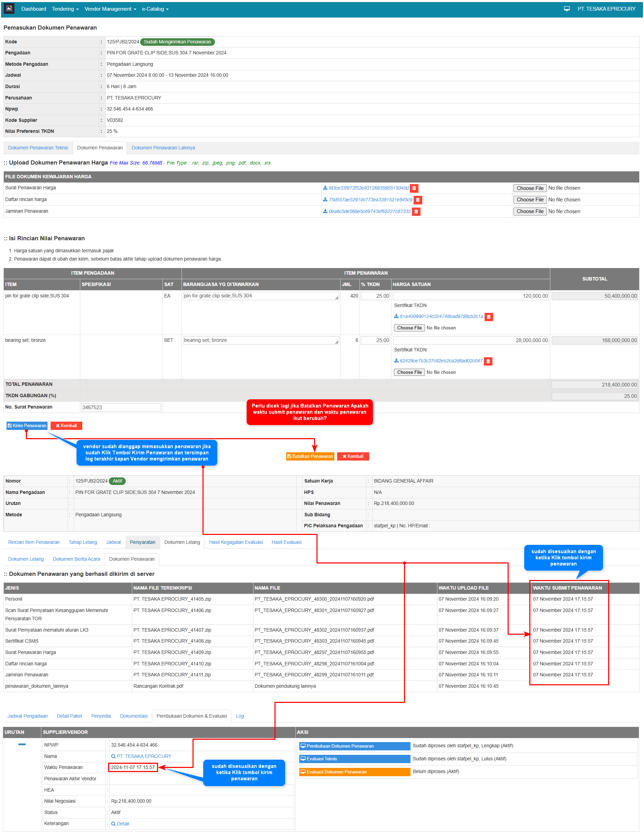The width and height of the screenshot is (644, 834).
Task: Open the Dokumen Penawaran Lainnya tab
Action: (x=163, y=148)
